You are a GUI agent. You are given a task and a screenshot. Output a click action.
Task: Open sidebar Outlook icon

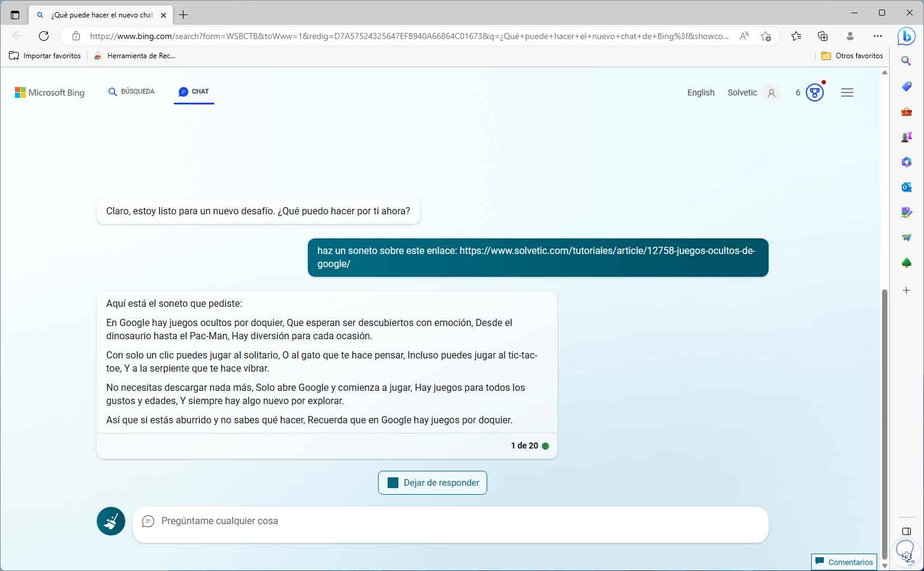(x=907, y=187)
